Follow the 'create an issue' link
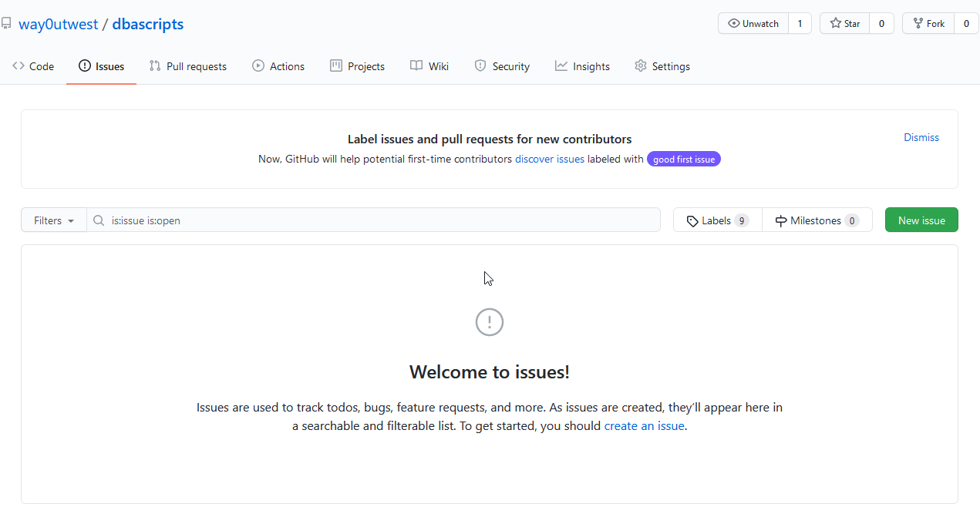 pos(644,425)
